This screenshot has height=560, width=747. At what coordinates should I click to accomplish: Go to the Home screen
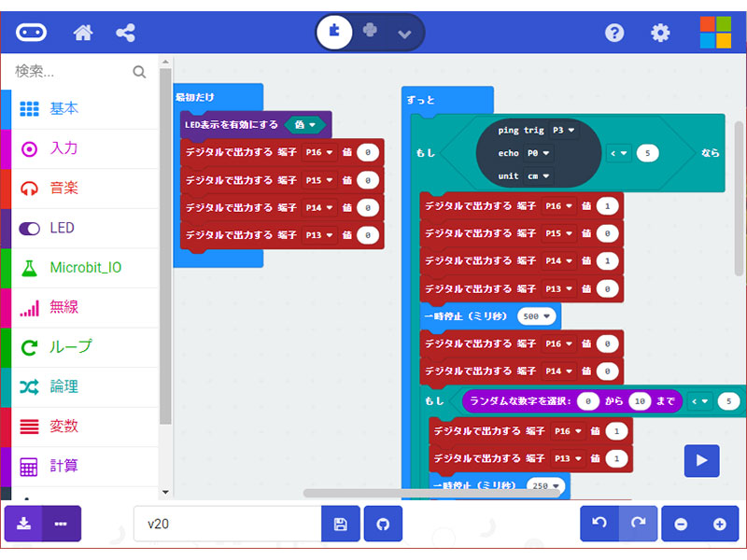click(83, 33)
